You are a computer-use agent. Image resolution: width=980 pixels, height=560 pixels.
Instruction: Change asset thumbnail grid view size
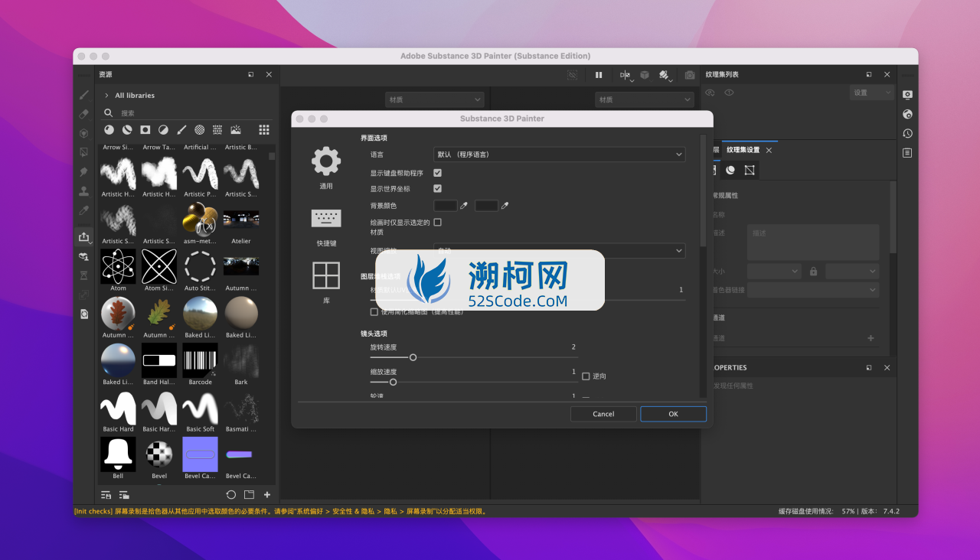[x=264, y=130]
